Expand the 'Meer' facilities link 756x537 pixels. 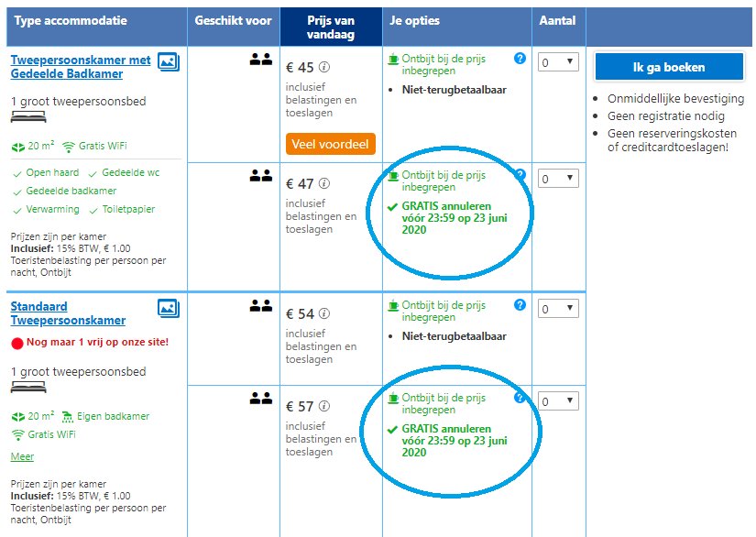click(x=22, y=456)
